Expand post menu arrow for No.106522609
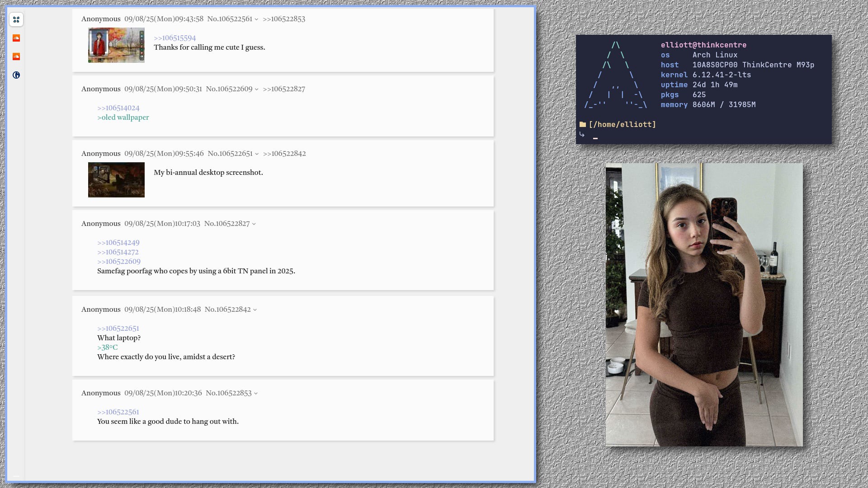 pos(256,89)
